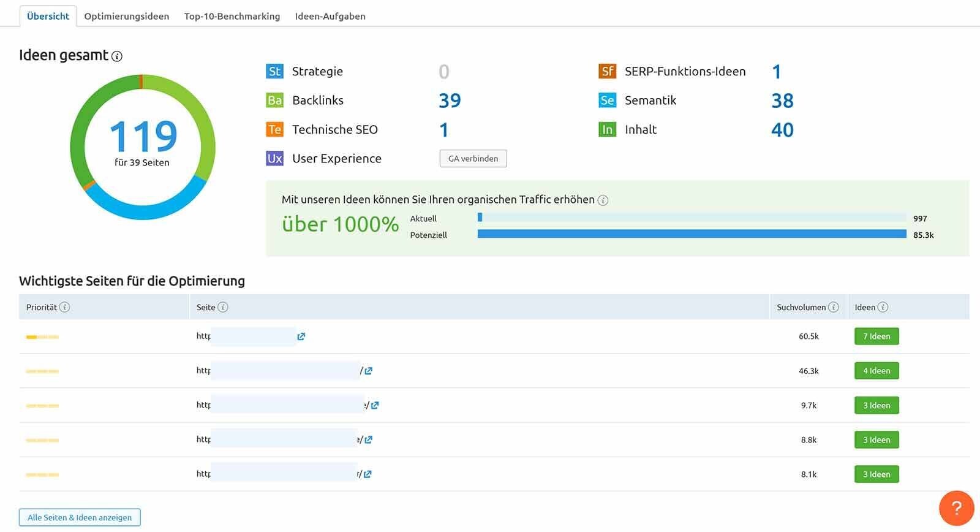Click the SERP-Funktions-Ideen count 1

[x=777, y=72]
